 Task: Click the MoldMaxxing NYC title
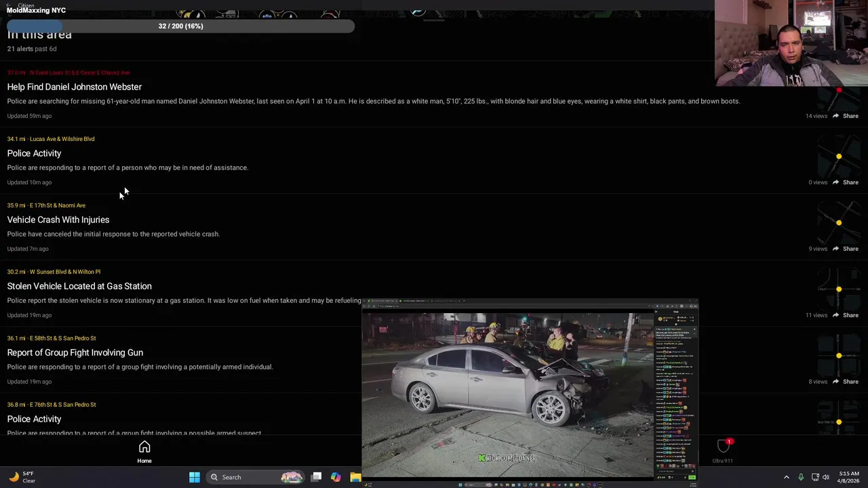37,10
